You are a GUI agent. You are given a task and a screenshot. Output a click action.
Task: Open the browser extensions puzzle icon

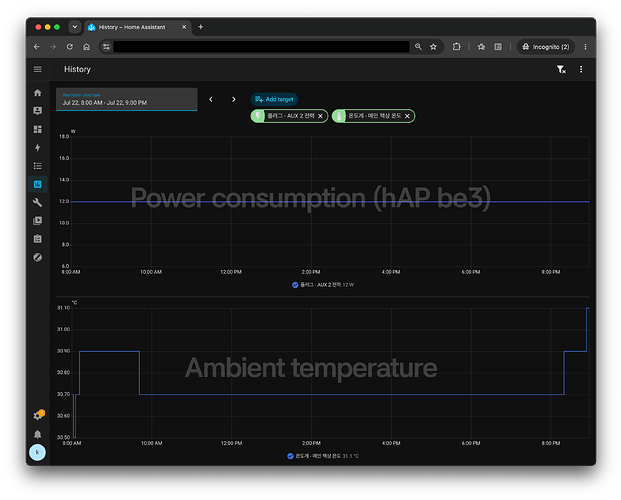(x=456, y=47)
